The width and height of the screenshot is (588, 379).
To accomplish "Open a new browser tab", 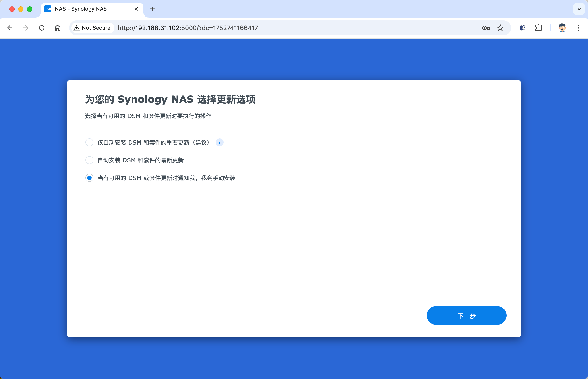I will (x=152, y=9).
